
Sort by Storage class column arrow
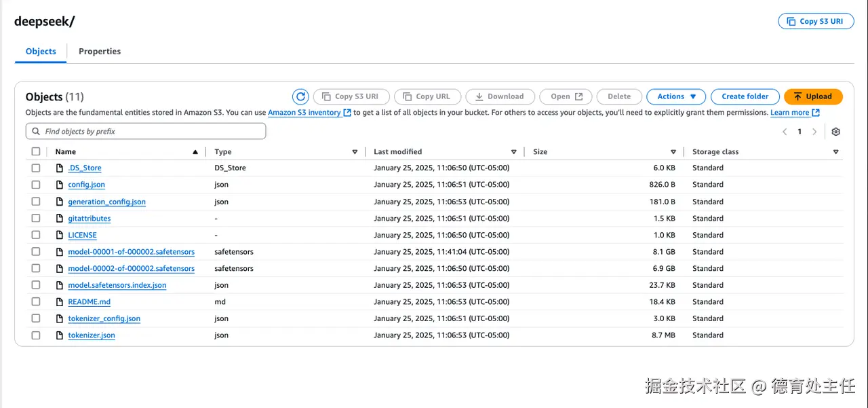835,152
